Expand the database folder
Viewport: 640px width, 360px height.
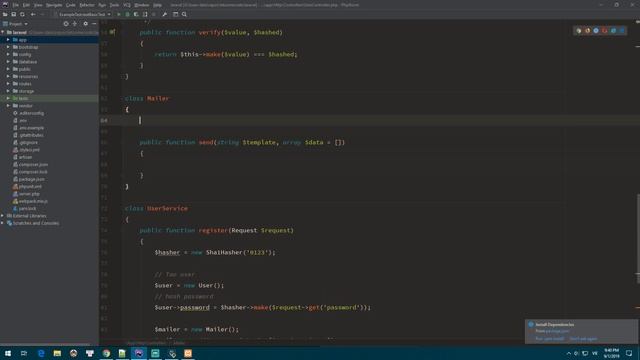click(x=8, y=62)
